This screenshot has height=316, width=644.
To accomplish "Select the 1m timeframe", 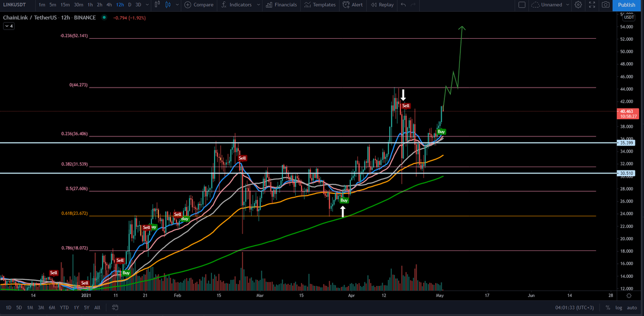I will click(41, 5).
